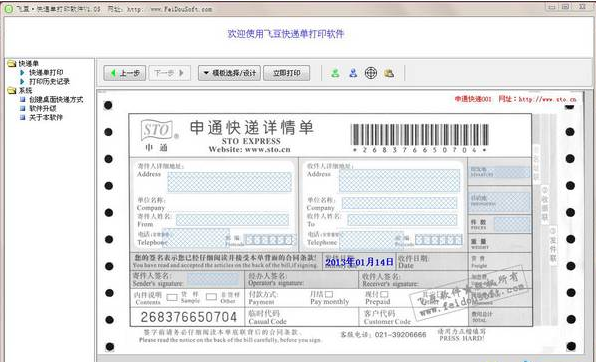Expand the arrow next to 快递单打印
Viewport: 596px width, 362px height.
pos(22,72)
